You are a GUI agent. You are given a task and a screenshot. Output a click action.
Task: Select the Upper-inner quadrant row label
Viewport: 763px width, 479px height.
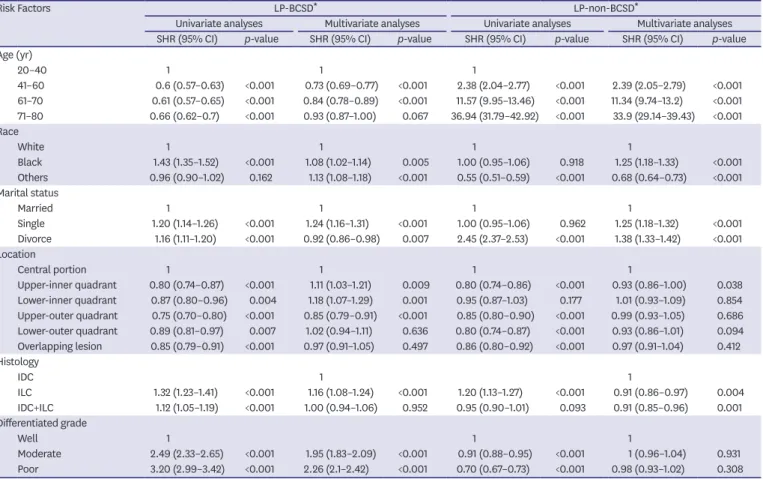67,285
